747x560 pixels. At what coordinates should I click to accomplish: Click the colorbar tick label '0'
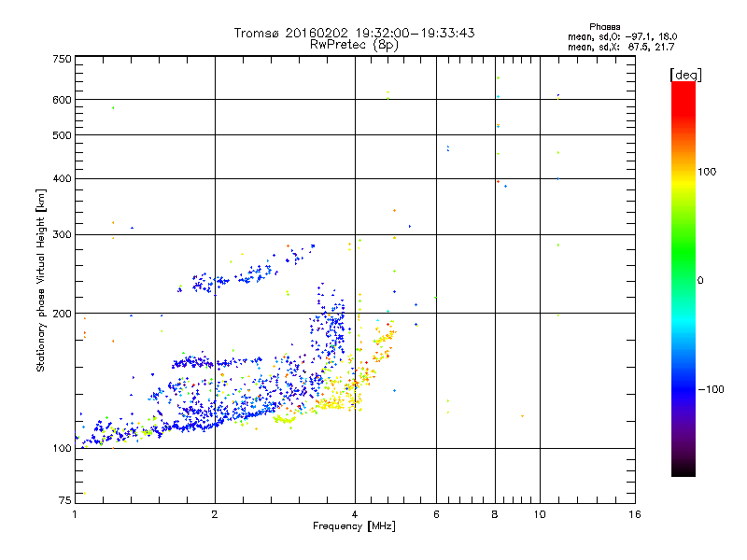click(x=700, y=281)
